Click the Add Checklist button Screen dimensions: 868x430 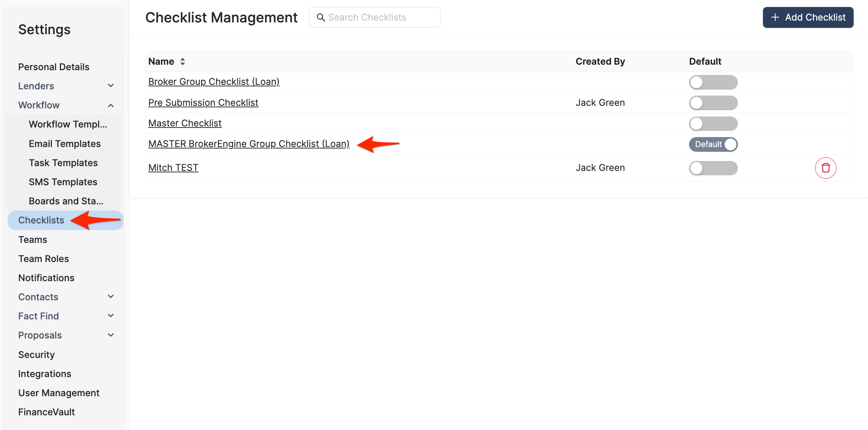[x=808, y=17]
